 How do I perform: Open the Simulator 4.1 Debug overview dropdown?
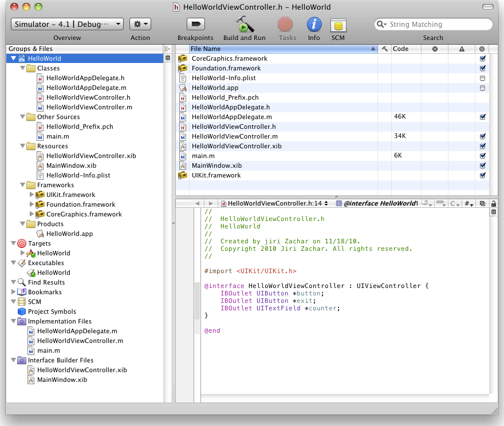coord(67,24)
